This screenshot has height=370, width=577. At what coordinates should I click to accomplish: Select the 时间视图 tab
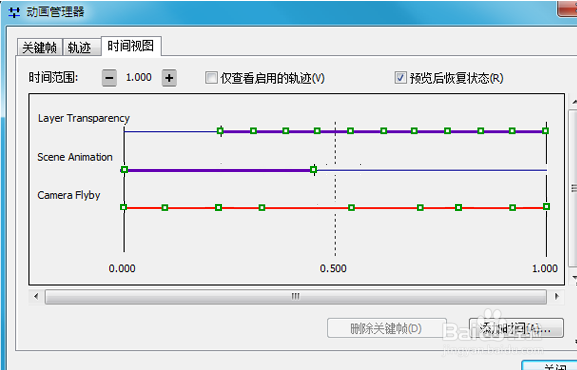pyautogui.click(x=131, y=46)
